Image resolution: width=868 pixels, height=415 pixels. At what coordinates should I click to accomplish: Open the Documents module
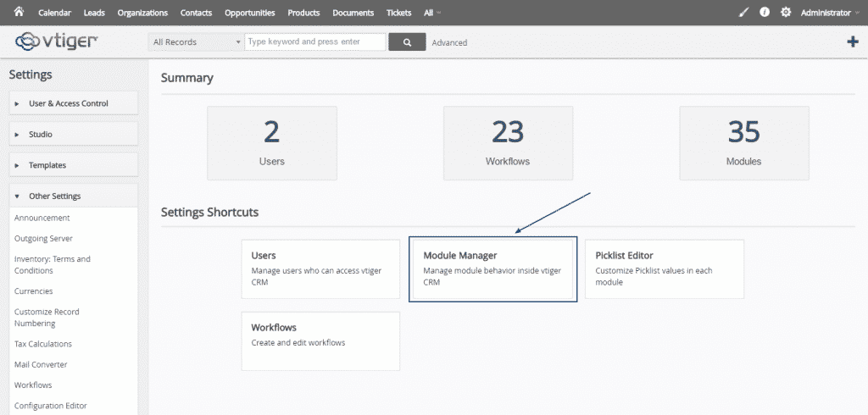[353, 13]
